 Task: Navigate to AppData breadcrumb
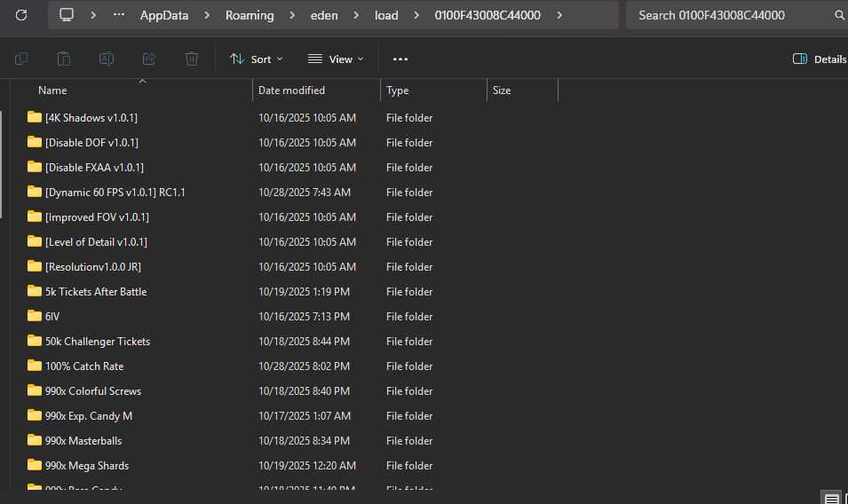coord(164,15)
